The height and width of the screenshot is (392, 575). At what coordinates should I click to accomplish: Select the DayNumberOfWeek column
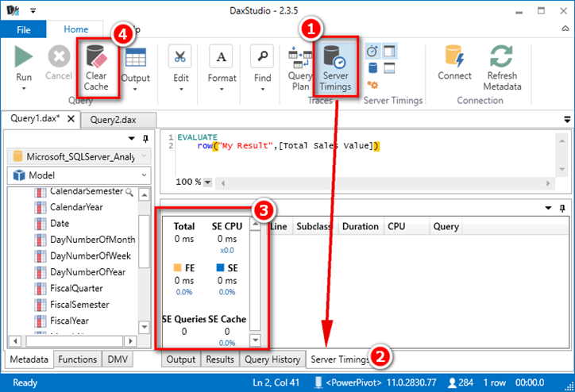coord(91,256)
